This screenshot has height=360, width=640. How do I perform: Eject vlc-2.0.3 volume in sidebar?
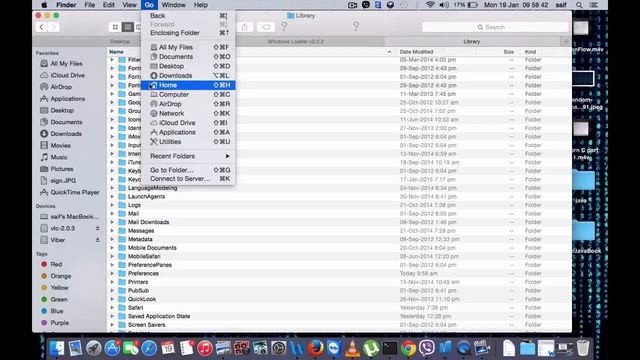pos(98,228)
